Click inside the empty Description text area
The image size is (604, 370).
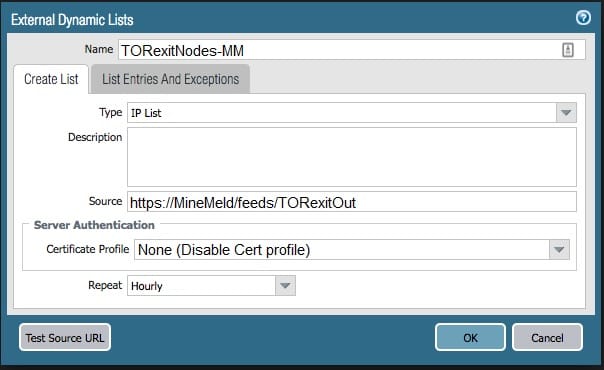pos(352,157)
